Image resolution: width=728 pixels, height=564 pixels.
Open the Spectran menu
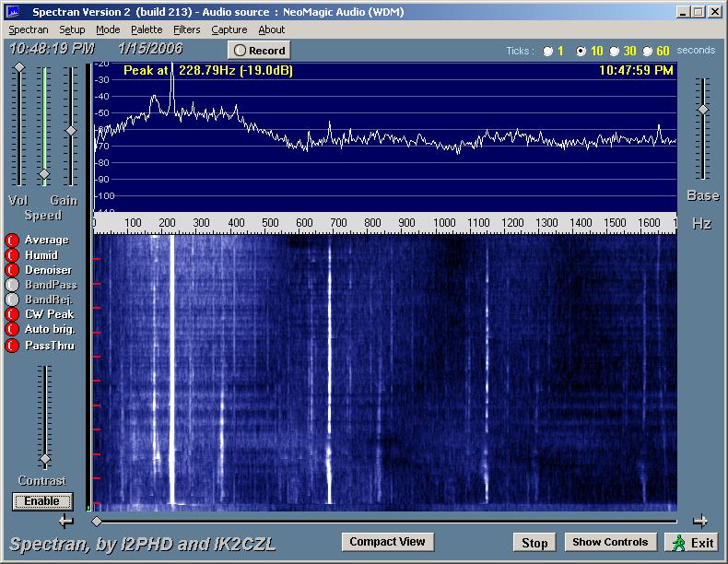coord(29,29)
